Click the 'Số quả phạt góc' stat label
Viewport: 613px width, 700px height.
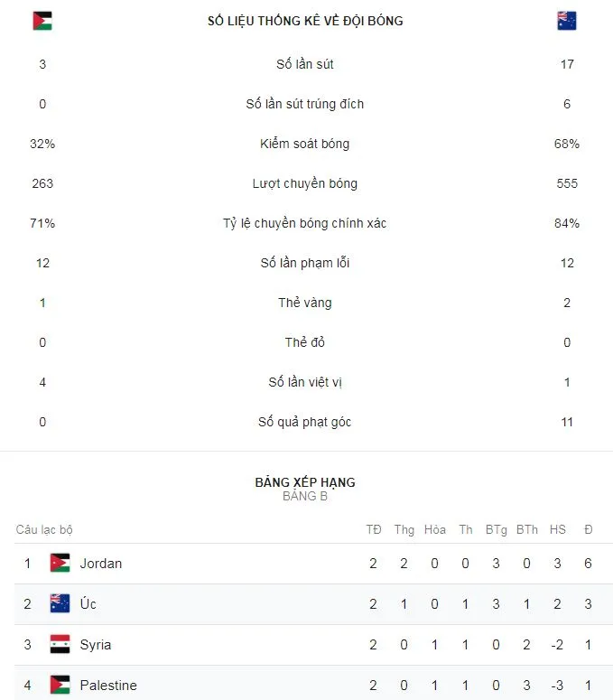305,422
